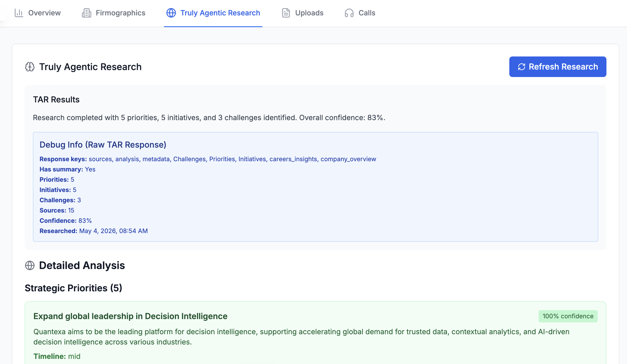Click the Refresh Research button
Screen dimensions: 627x364
pyautogui.click(x=558, y=67)
